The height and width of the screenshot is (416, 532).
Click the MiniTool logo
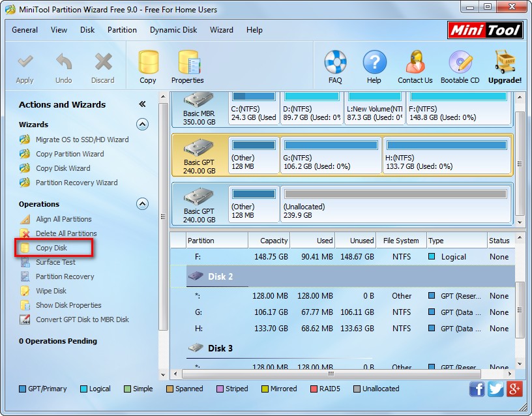tap(485, 30)
